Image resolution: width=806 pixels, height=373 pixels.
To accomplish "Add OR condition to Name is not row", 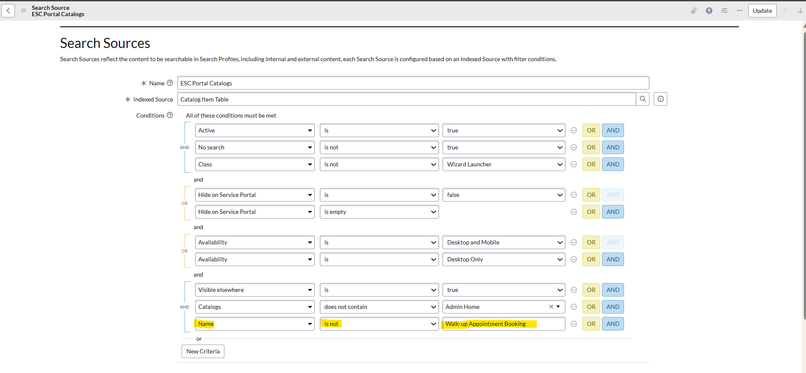I will (x=591, y=324).
